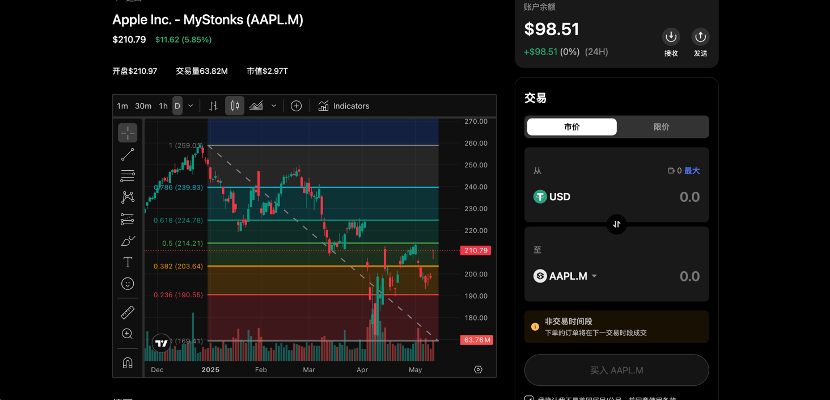Click the send (发送) upload icon

(700, 37)
